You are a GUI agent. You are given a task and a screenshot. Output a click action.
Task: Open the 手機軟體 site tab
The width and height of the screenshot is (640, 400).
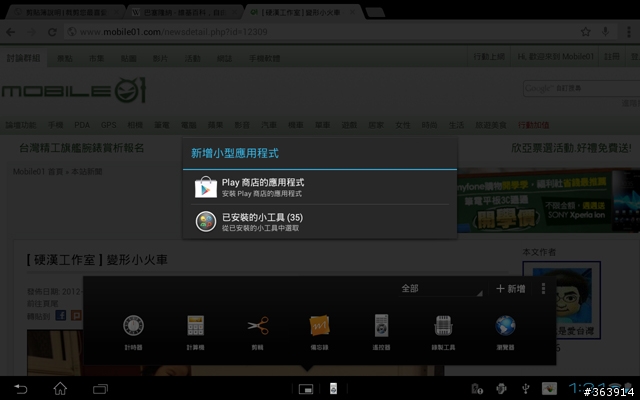click(x=264, y=58)
